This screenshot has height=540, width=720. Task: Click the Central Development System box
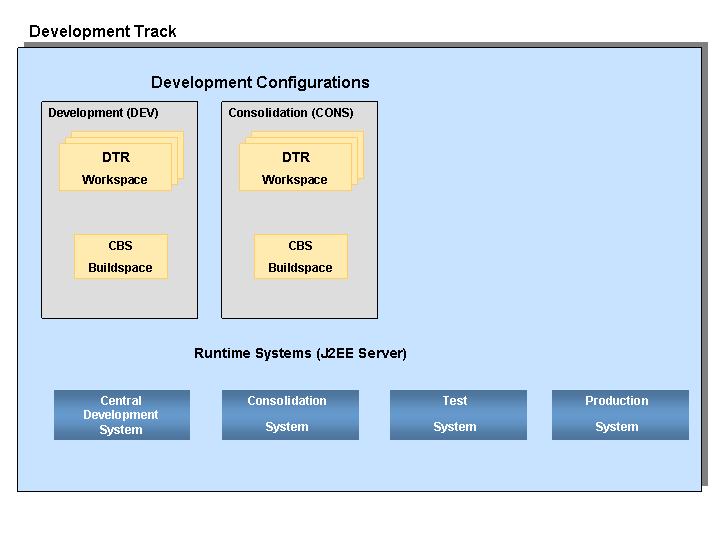point(121,415)
